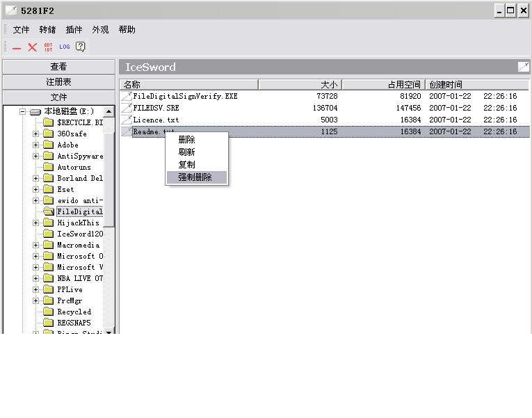
Task: Expand the Borland Del folder node
Action: click(35, 178)
